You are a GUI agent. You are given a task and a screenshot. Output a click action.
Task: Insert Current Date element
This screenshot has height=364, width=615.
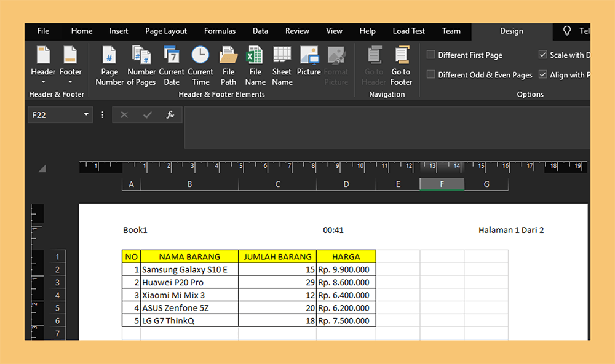[x=172, y=66]
